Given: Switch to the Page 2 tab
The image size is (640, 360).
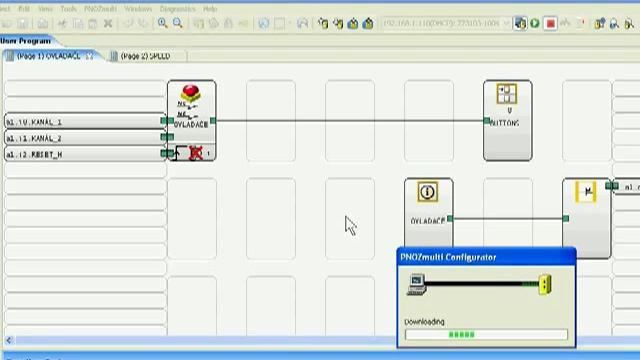Looking at the screenshot, I should pyautogui.click(x=146, y=56).
